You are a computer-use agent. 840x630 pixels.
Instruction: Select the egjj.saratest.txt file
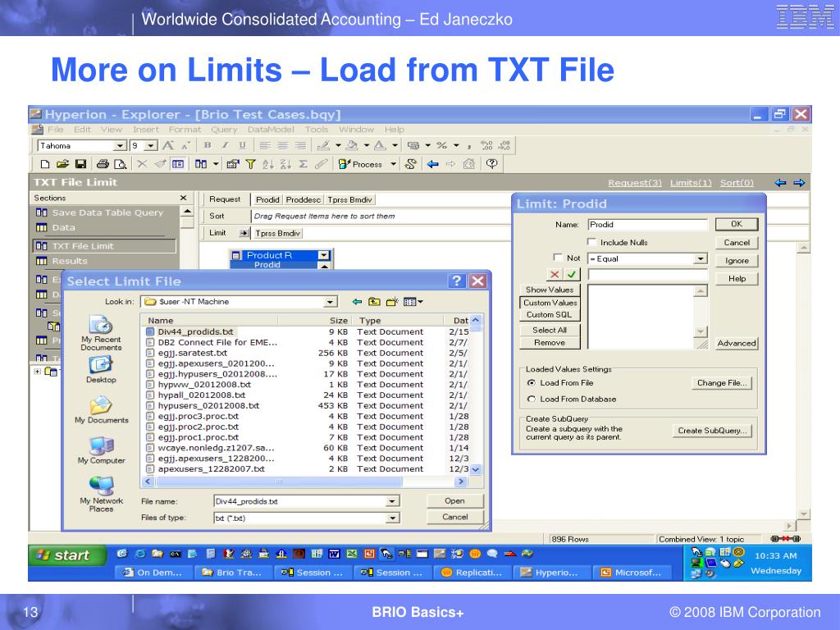tap(192, 353)
